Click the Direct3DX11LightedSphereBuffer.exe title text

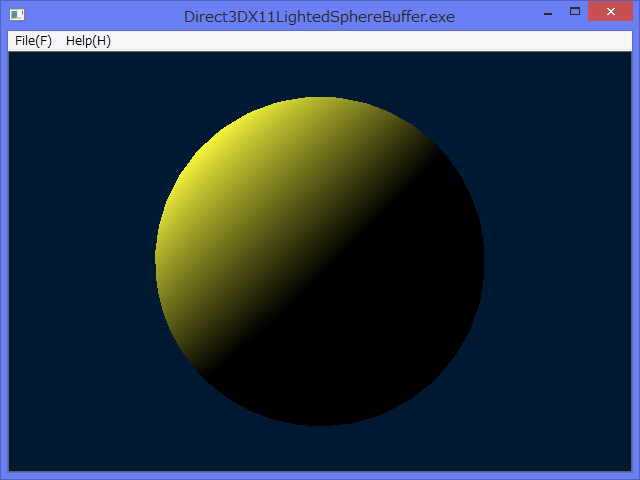[319, 17]
